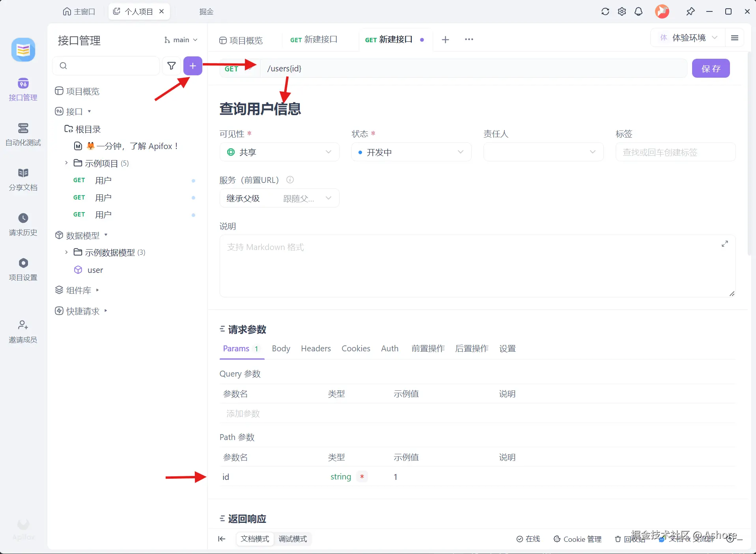Open the Auth tab
Viewport: 756px width, 554px height.
coord(390,349)
